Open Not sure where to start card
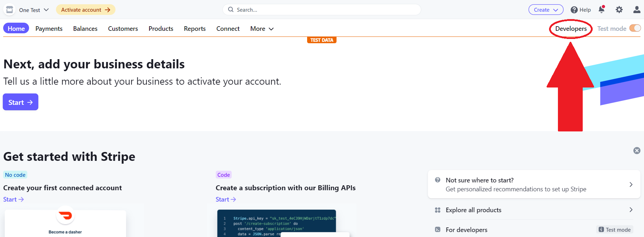Viewport: 644px width, 237px height. [534, 185]
